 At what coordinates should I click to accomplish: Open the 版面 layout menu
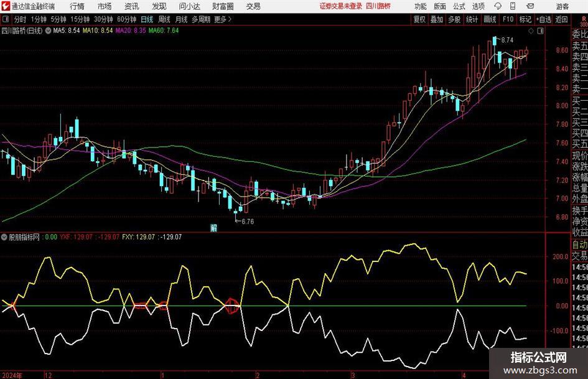pyautogui.click(x=440, y=6)
